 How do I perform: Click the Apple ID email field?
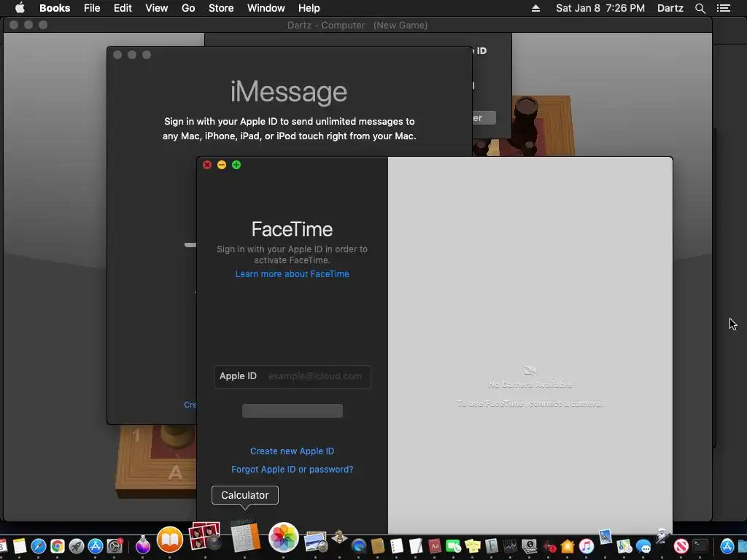point(292,376)
